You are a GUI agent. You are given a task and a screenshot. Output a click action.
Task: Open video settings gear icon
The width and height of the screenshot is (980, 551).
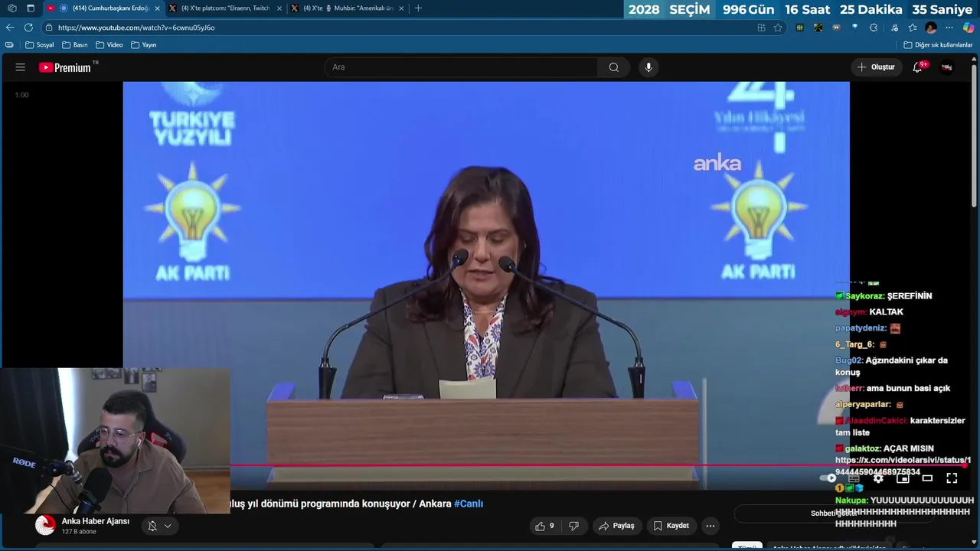coord(878,478)
